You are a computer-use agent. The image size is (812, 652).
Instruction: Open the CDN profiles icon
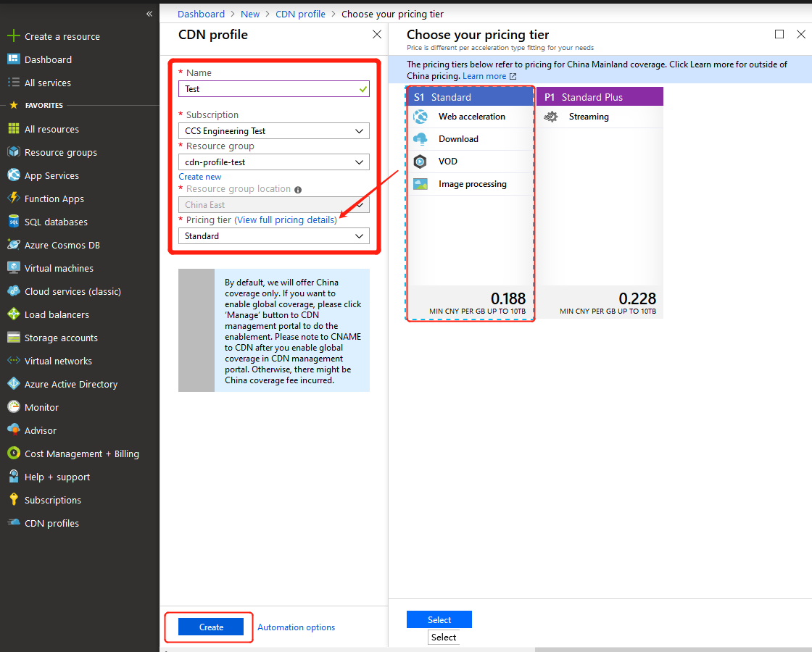point(14,522)
